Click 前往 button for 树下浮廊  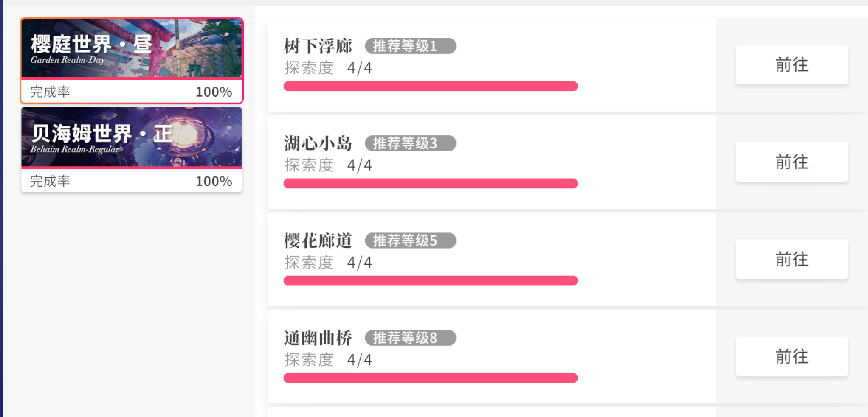(792, 65)
